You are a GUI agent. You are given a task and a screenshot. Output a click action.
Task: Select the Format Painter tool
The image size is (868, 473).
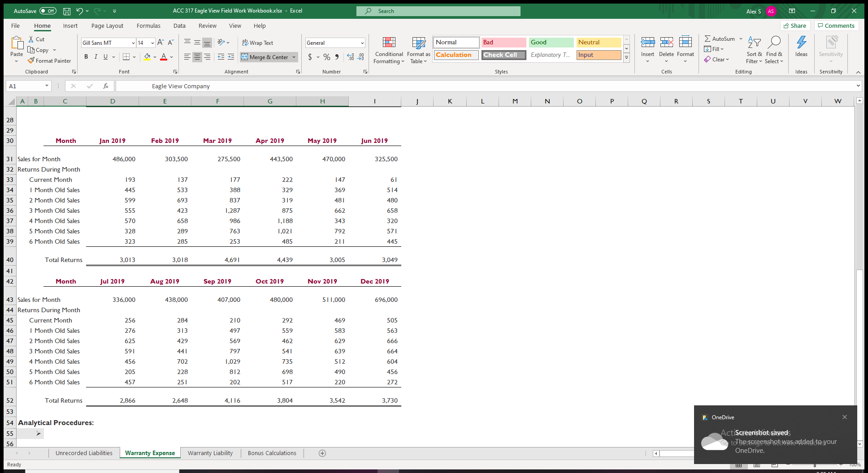click(49, 60)
